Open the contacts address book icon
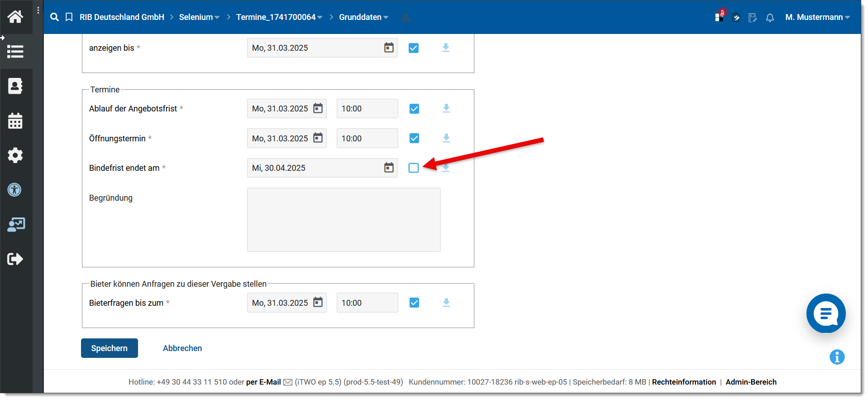This screenshot has width=868, height=400. click(x=15, y=86)
